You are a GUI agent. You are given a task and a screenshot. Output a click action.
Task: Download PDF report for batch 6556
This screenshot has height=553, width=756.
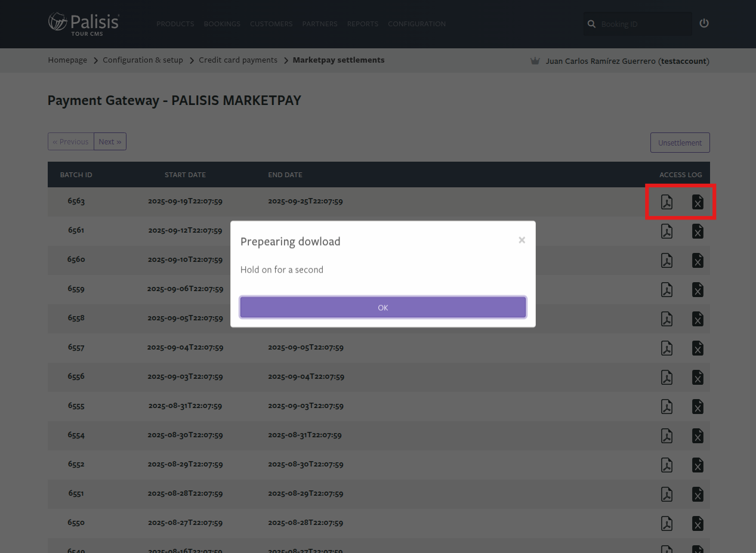(666, 378)
